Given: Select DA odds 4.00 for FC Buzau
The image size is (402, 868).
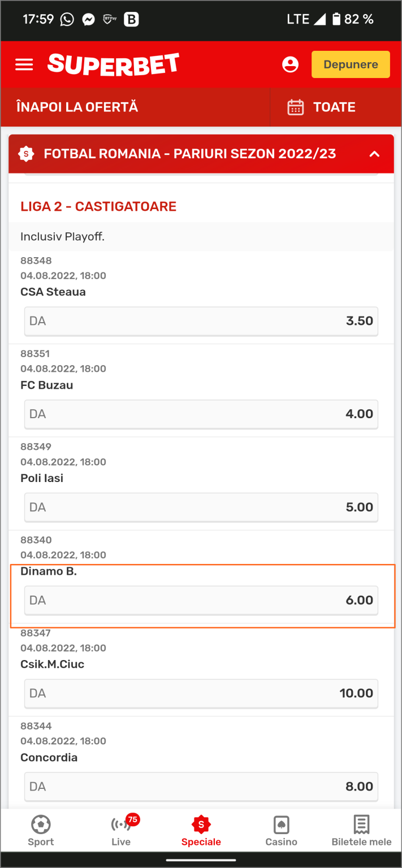Looking at the screenshot, I should [201, 414].
